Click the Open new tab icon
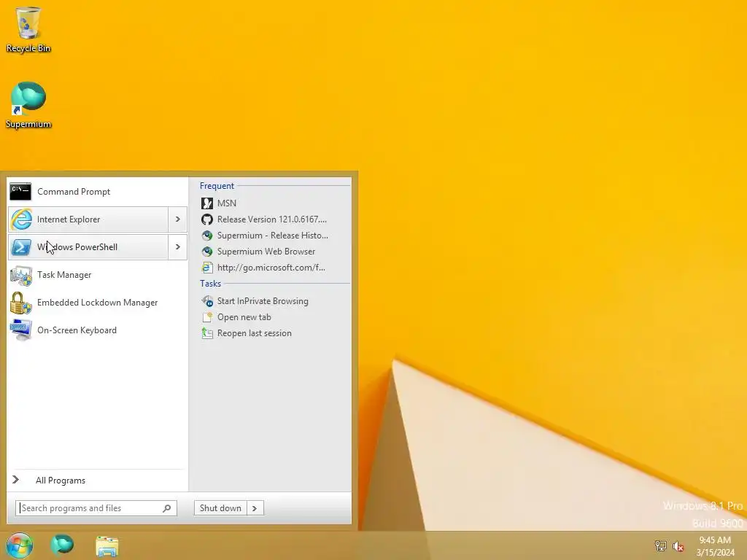Screen dimensions: 747x560 click(206, 317)
